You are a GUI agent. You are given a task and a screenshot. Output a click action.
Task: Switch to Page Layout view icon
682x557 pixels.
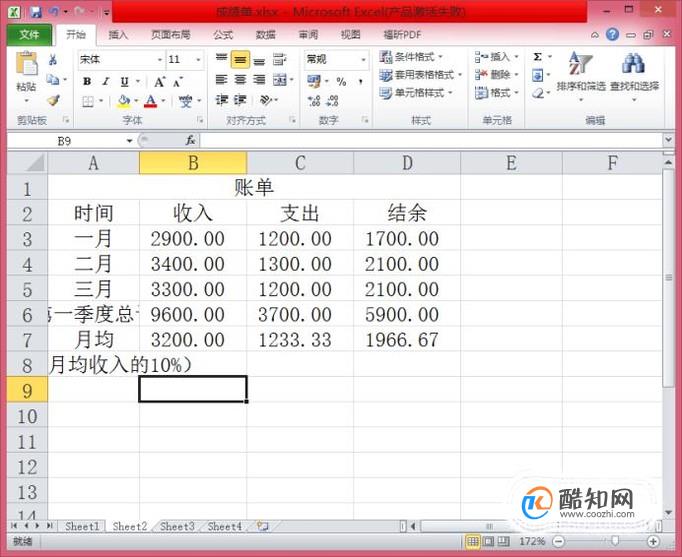click(489, 541)
